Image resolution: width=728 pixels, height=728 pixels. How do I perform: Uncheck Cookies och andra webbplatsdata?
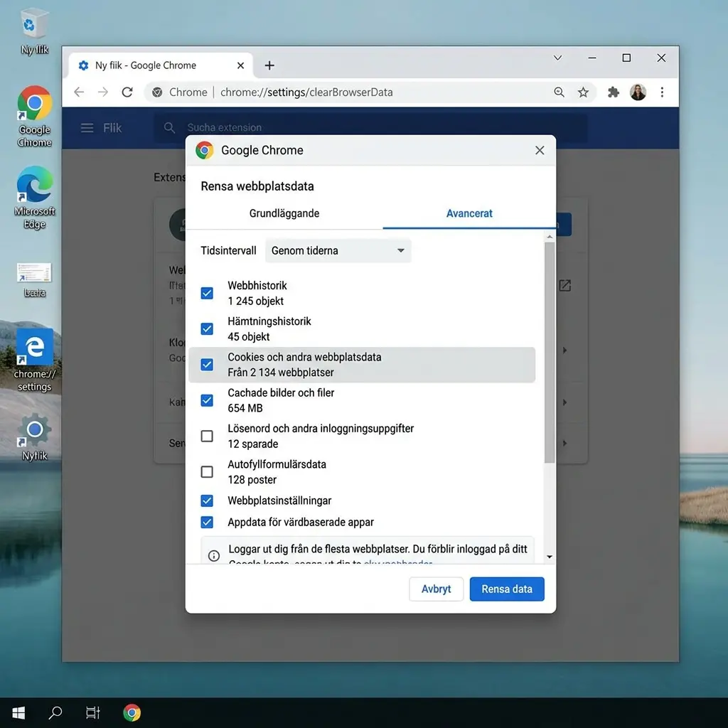click(207, 365)
